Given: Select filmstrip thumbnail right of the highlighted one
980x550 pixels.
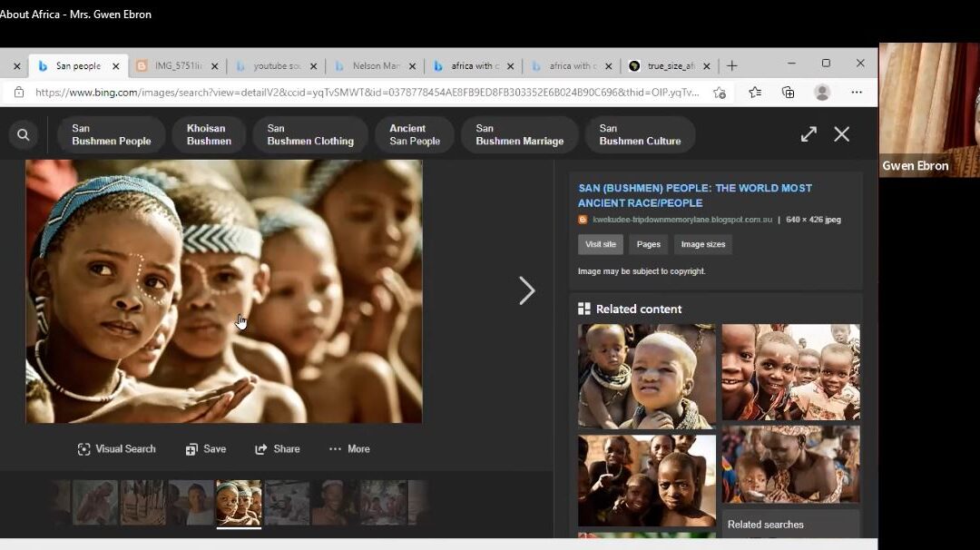Looking at the screenshot, I should (x=287, y=503).
